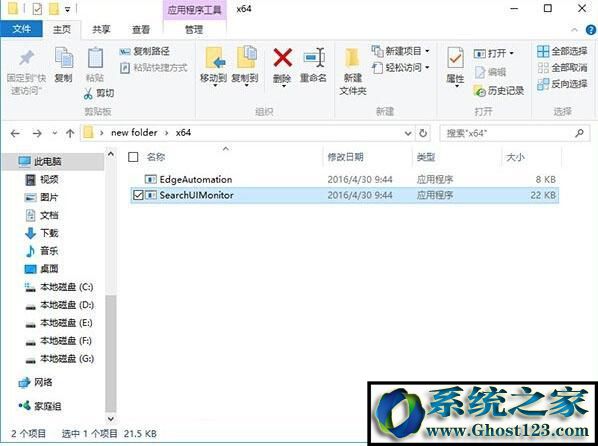Click Select all (全部选择) in the ribbon

(562, 51)
